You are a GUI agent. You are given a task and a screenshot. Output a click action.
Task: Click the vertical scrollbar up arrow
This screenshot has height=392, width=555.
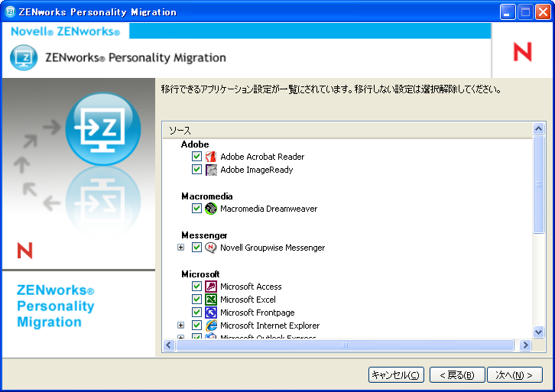[538, 129]
